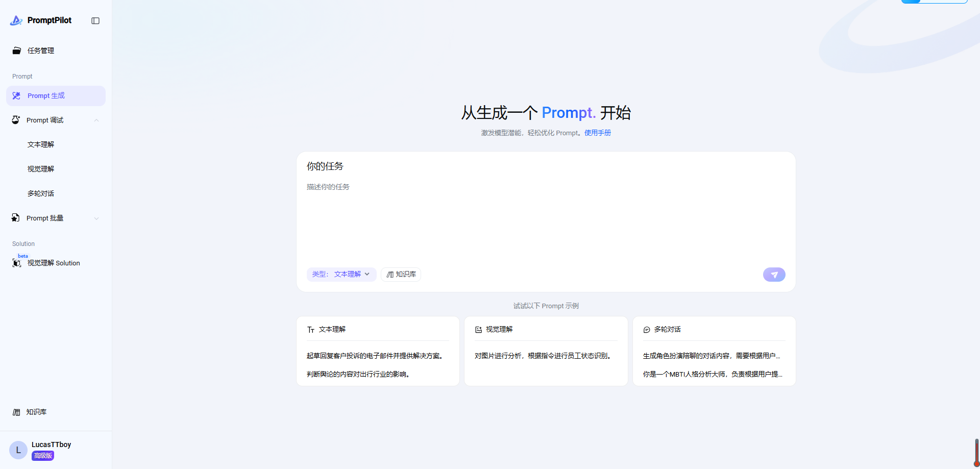The width and height of the screenshot is (980, 469).
Task: Select example 对图片进行分析，根据指令进行员工状态识别
Action: pos(544,356)
